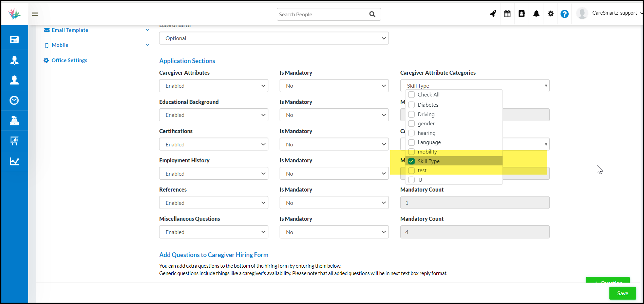Screen dimensions: 644x304
Task: Click the rocket icon in top bar
Action: click(493, 14)
